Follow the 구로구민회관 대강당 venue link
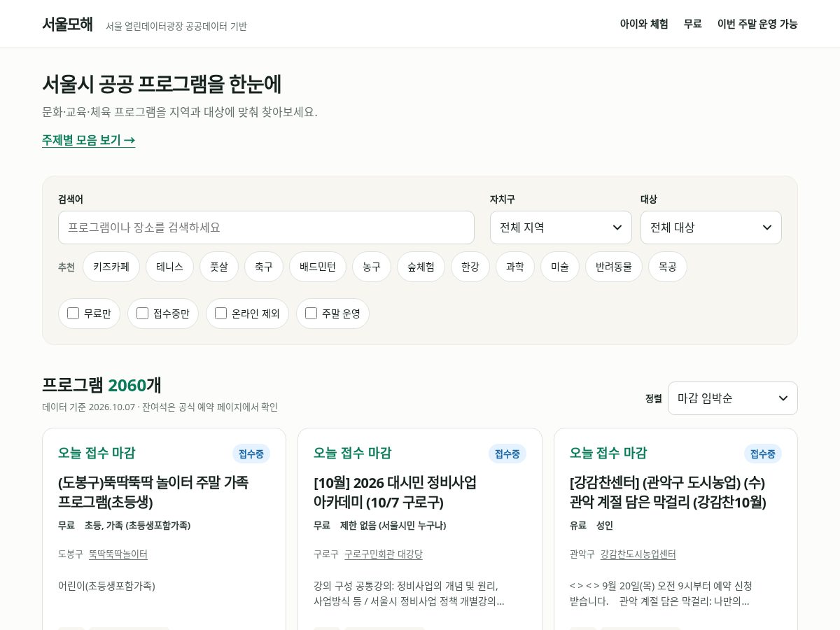This screenshot has height=630, width=840. coord(384,554)
